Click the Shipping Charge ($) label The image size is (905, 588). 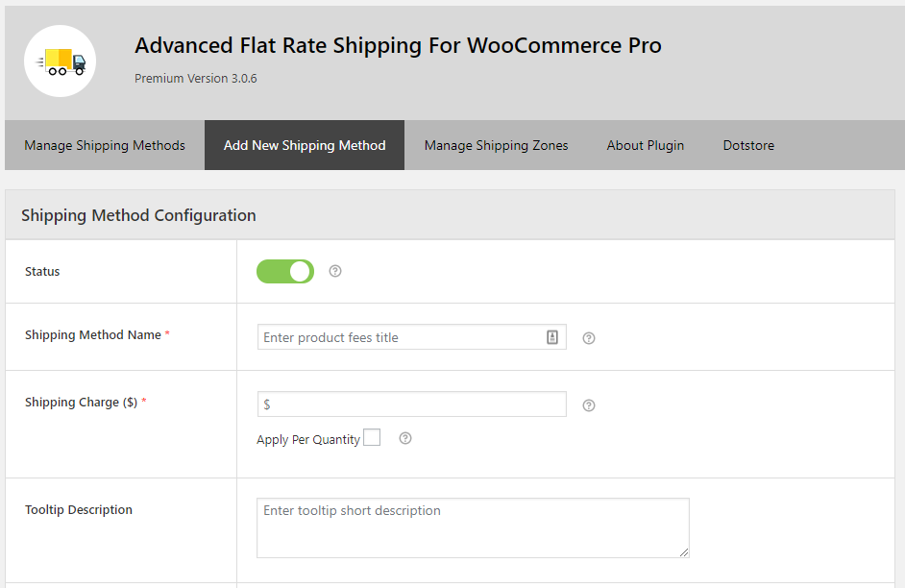click(82, 403)
